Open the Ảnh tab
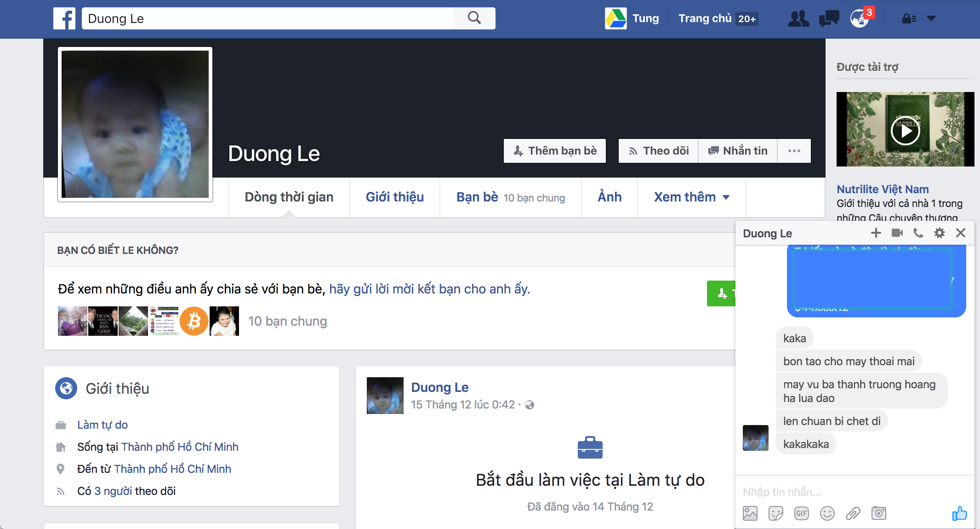This screenshot has height=529, width=980. coord(609,197)
